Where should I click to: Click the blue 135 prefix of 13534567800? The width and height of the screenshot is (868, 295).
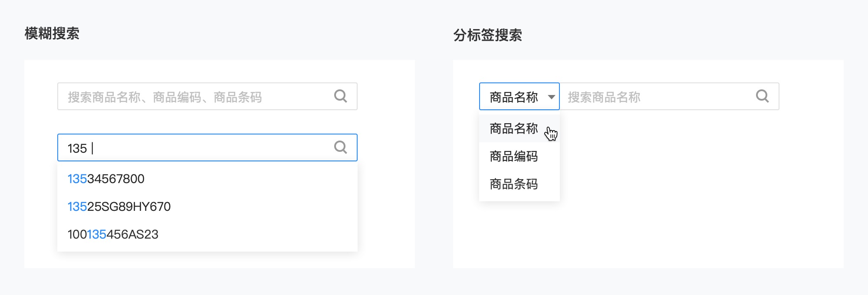(77, 179)
